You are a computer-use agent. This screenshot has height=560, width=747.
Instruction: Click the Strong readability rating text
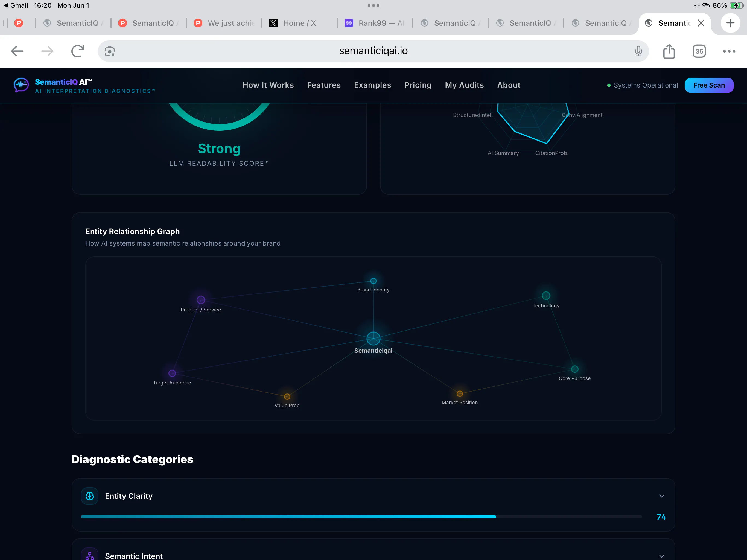219,148
